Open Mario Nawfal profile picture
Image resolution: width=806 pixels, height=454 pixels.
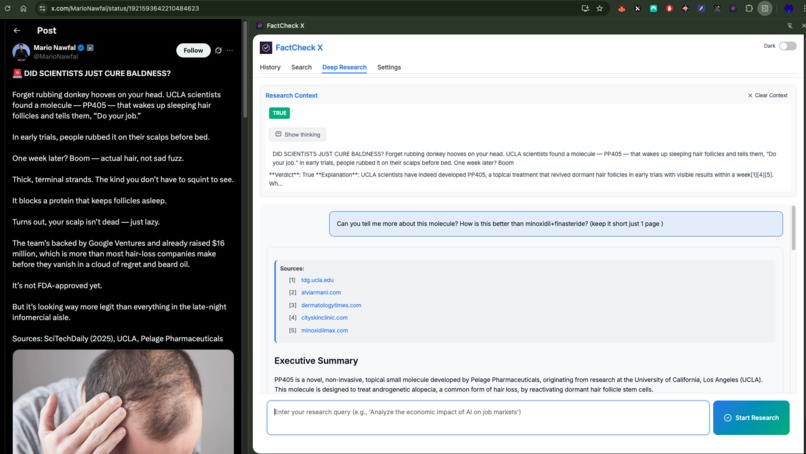(x=21, y=52)
